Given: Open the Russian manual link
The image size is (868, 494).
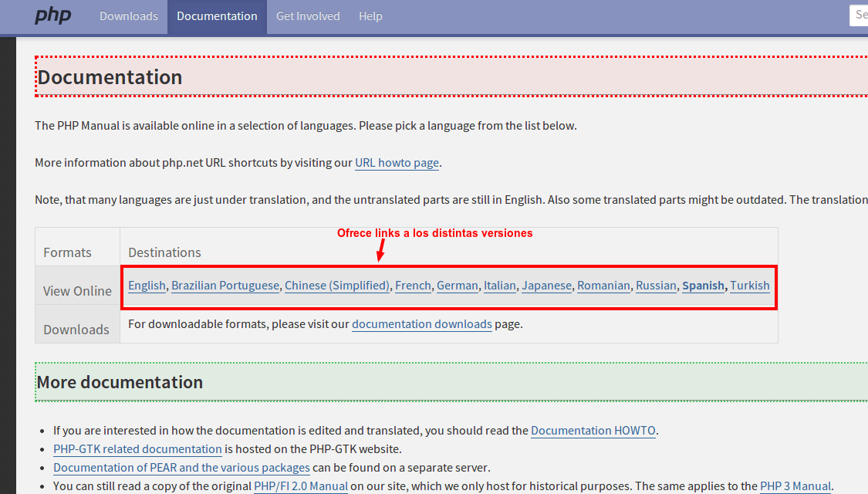Looking at the screenshot, I should pos(656,286).
